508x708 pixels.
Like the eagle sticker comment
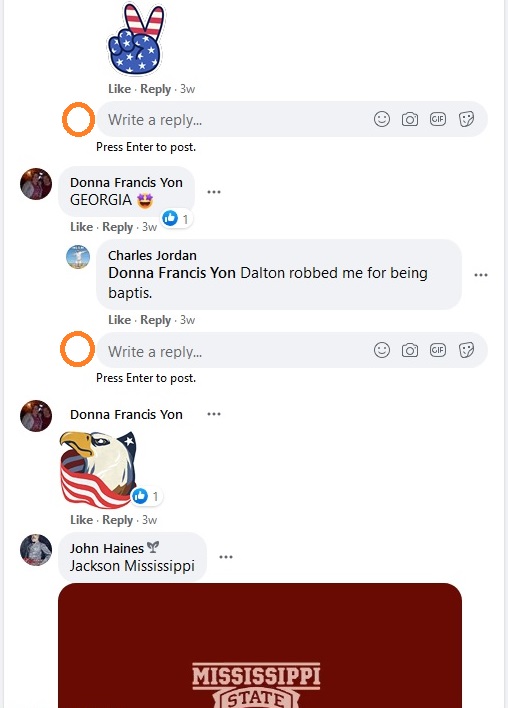point(81,520)
